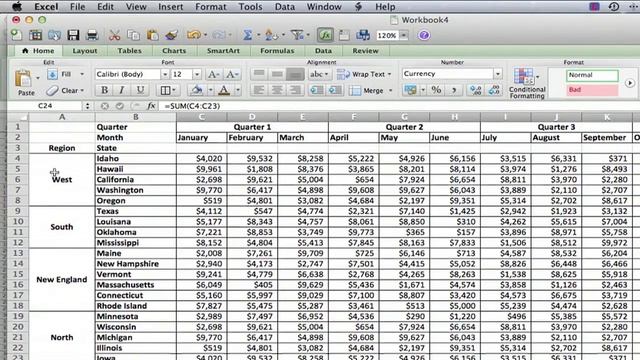
Task: Open the Fill dropdown in Edit group
Action: [x=82, y=74]
